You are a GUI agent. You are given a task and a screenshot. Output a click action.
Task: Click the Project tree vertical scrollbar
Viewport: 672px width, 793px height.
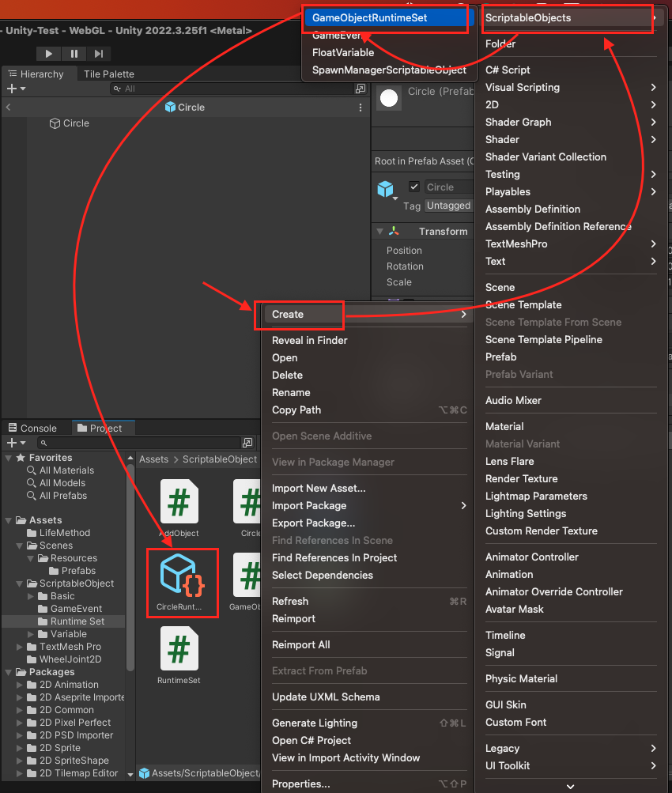coord(130,566)
